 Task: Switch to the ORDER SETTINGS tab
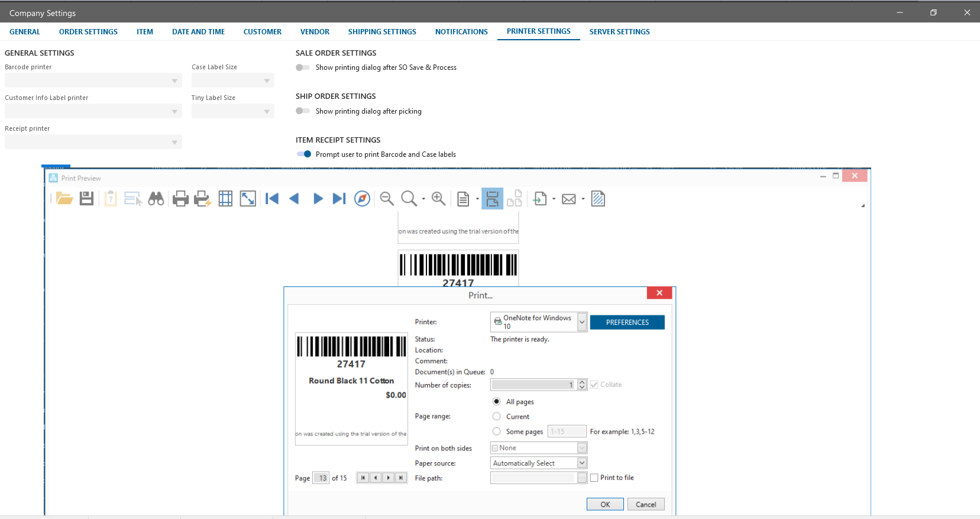[88, 32]
